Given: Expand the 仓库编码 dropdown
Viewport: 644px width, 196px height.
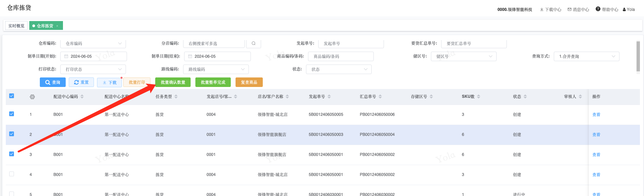Looking at the screenshot, I should [x=120, y=43].
